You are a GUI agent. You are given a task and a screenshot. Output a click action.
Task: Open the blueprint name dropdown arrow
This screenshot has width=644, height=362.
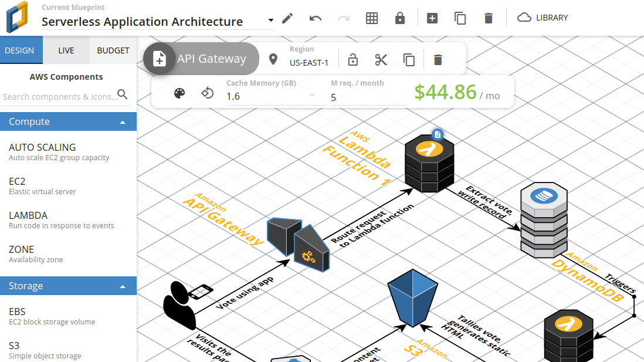[270, 20]
